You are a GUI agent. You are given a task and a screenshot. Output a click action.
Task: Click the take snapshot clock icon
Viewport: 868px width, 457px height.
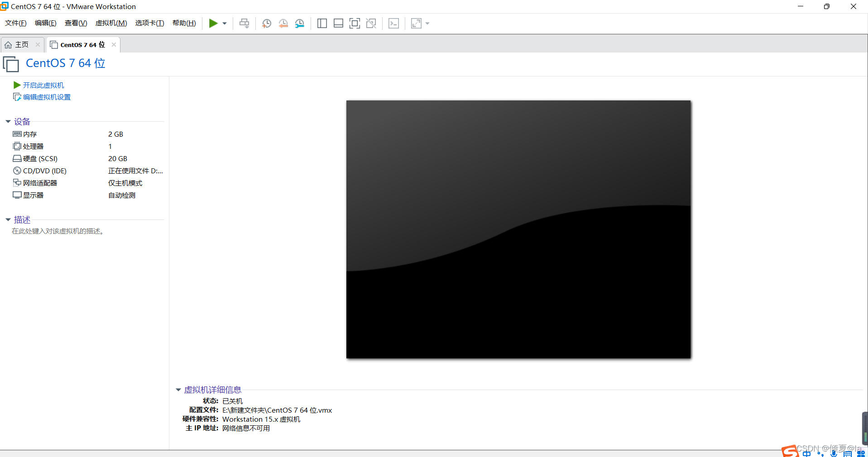(267, 24)
